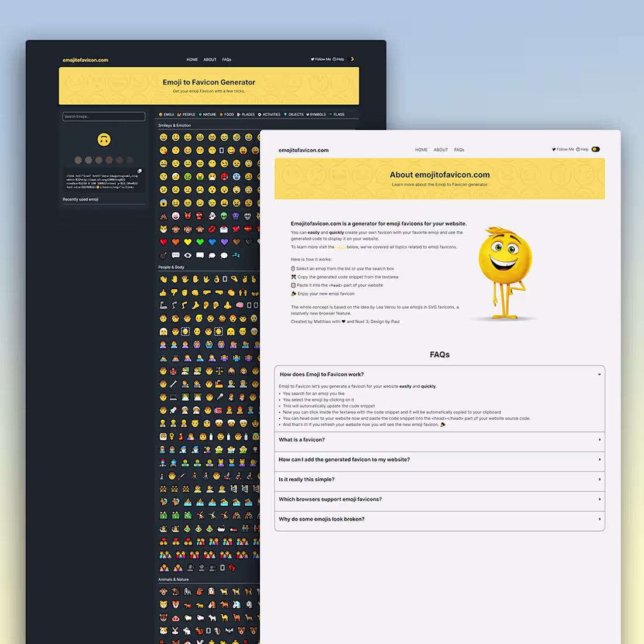Click the copy icon on the code snippet
The width and height of the screenshot is (644, 644).
click(139, 170)
